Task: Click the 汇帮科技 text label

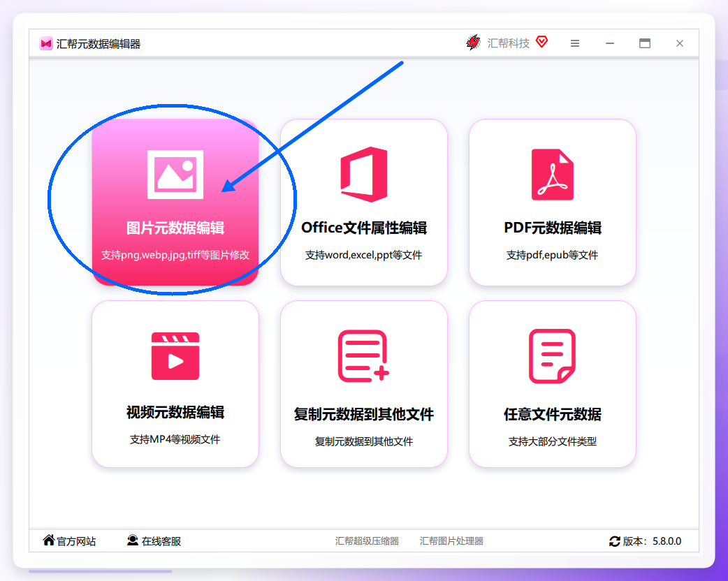Action: coord(509,43)
